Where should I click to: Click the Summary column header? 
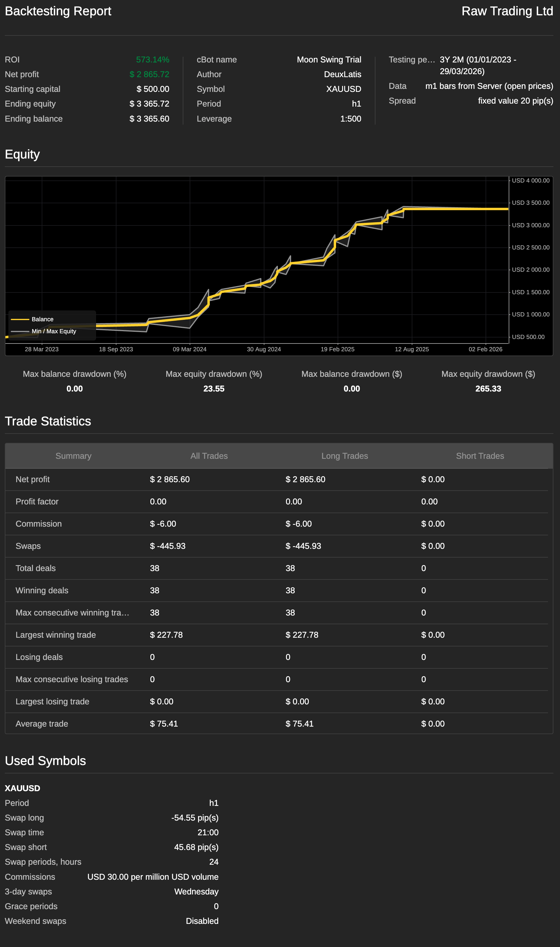[x=73, y=456]
